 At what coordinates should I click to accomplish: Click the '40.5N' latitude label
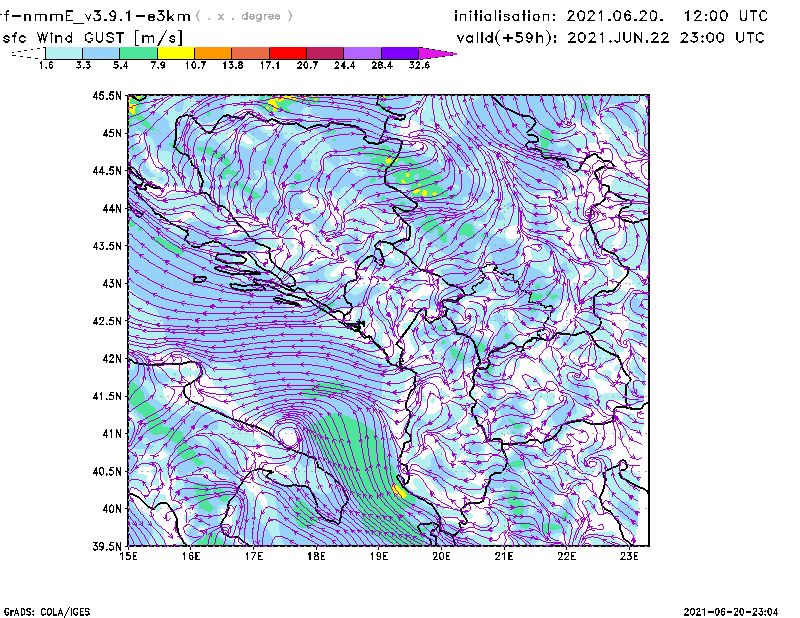[x=107, y=471]
